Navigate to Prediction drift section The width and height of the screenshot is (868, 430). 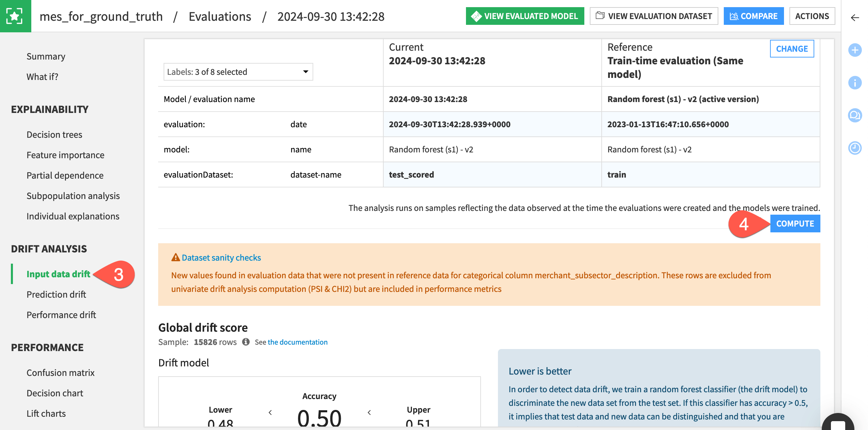(x=56, y=293)
